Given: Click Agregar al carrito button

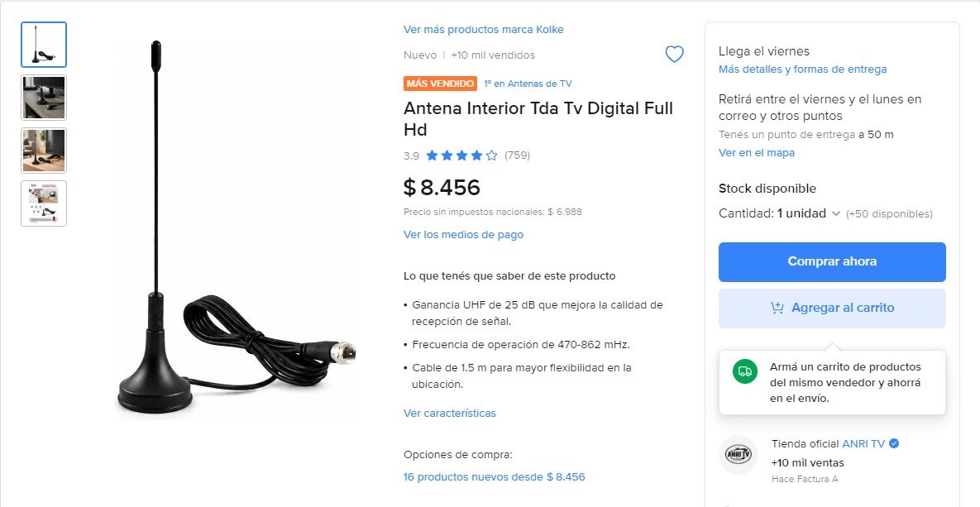Looking at the screenshot, I should coord(832,309).
